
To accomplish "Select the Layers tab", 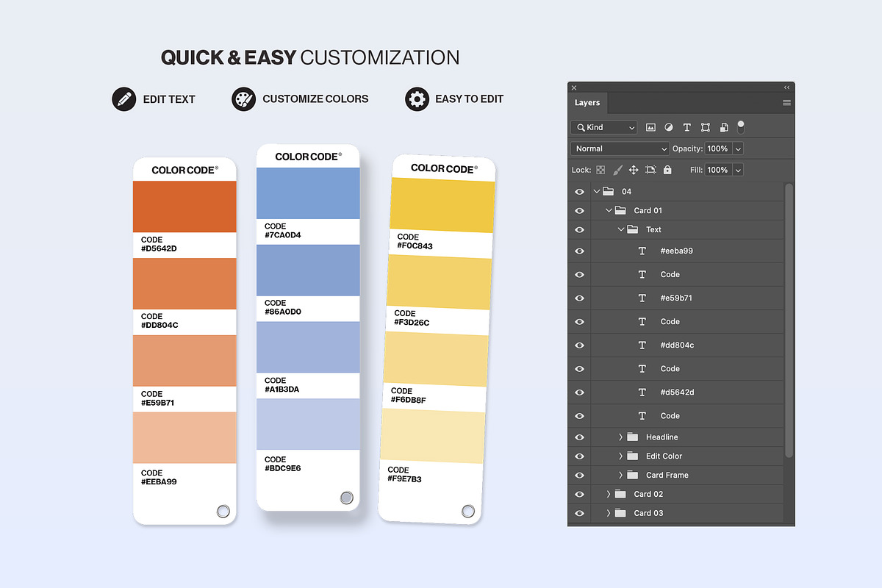I will pos(587,103).
